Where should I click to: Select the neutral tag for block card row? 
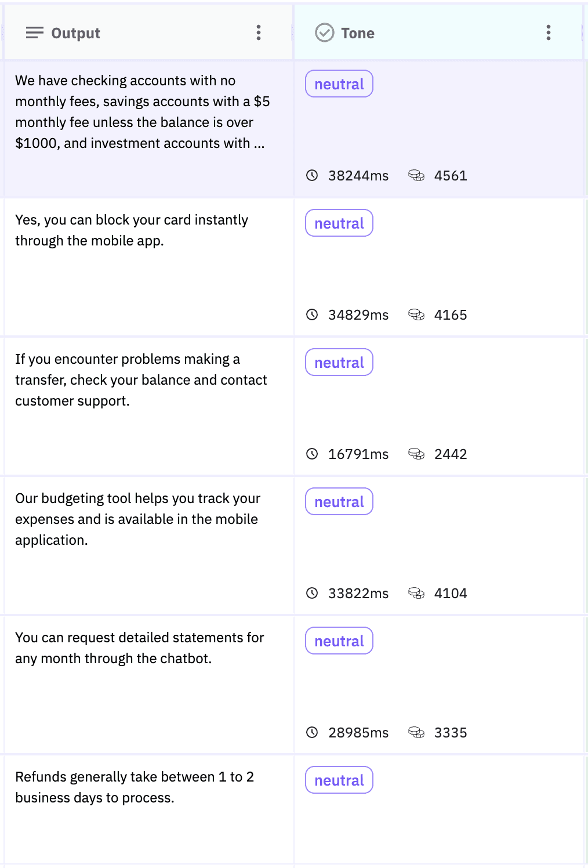pyautogui.click(x=339, y=223)
